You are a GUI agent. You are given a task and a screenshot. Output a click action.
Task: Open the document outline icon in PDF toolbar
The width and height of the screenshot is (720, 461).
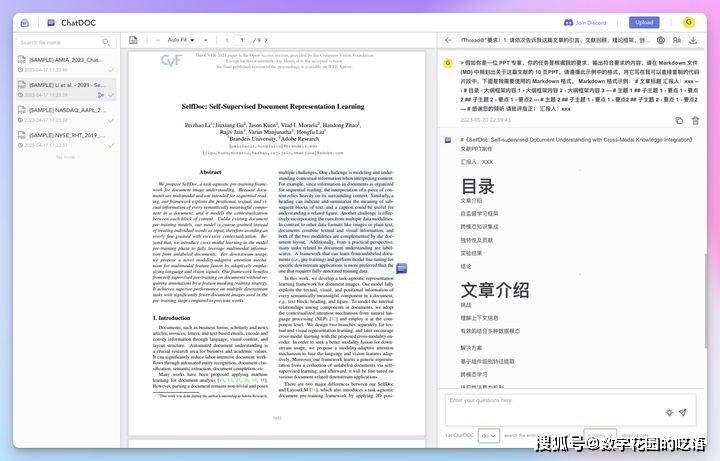click(x=133, y=40)
